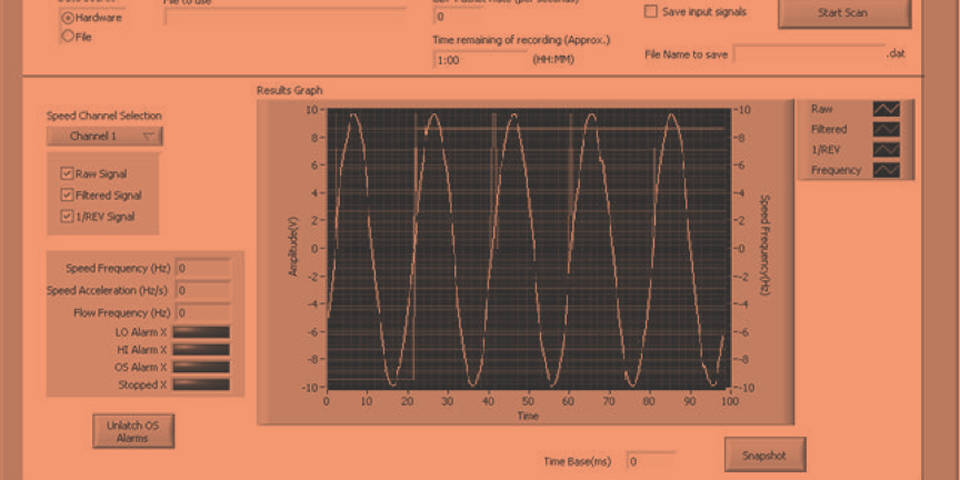Disable the 1/REV Signal checkbox

(67, 216)
